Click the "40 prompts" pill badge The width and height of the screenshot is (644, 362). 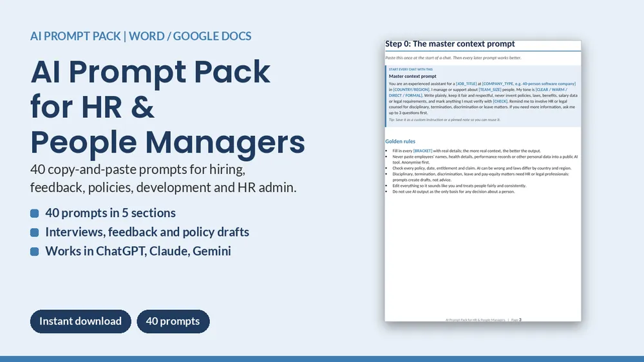point(173,321)
